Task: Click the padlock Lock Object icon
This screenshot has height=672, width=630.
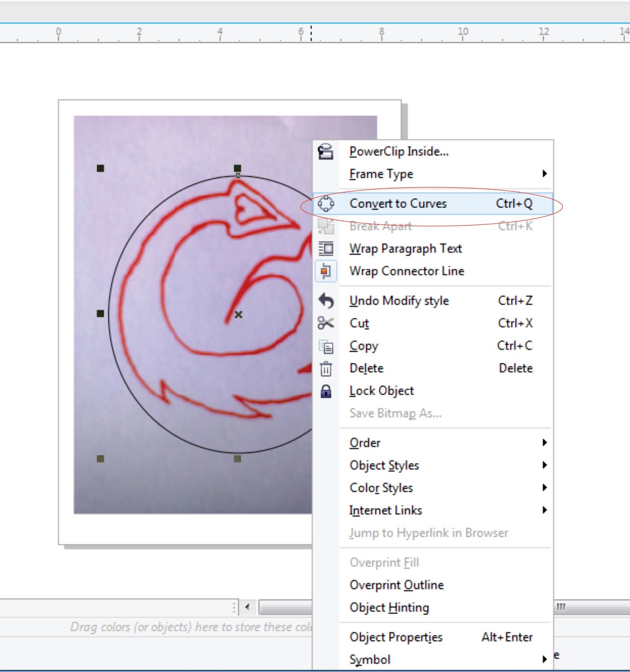Action: [326, 391]
